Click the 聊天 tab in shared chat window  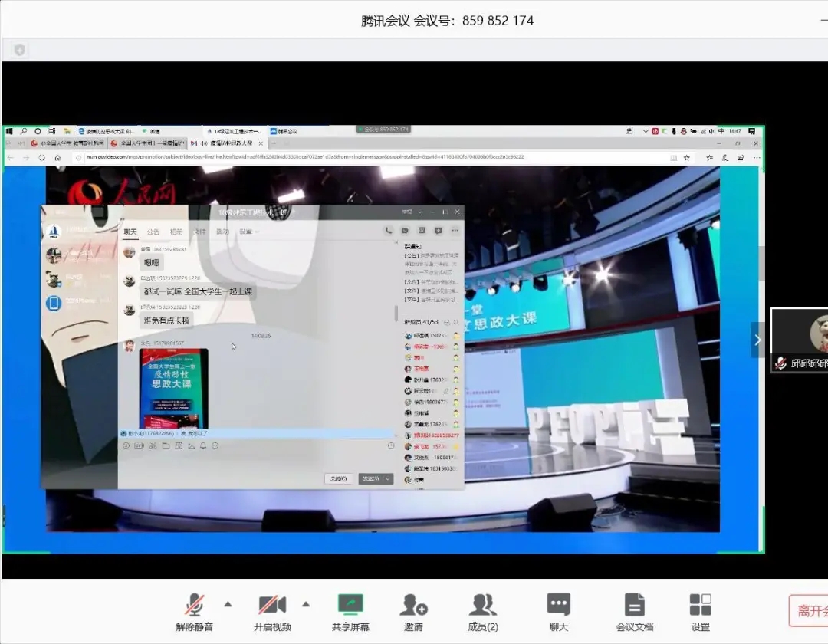point(130,232)
